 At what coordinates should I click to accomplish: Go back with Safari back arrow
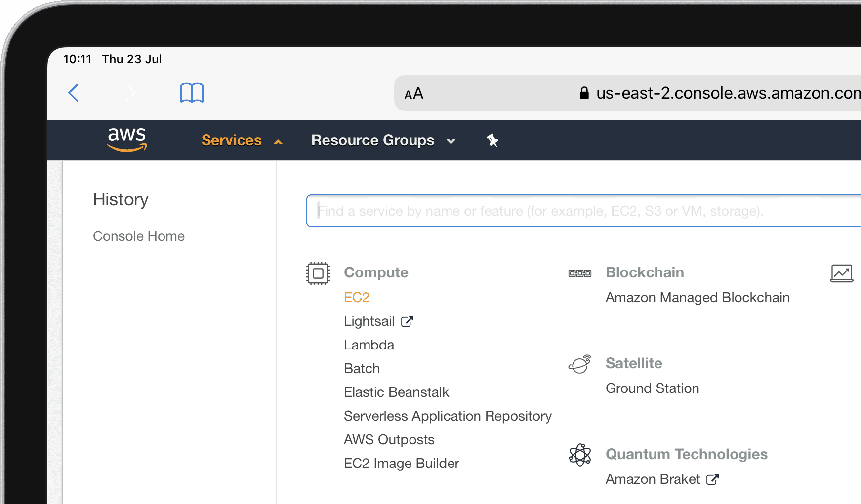pyautogui.click(x=74, y=93)
